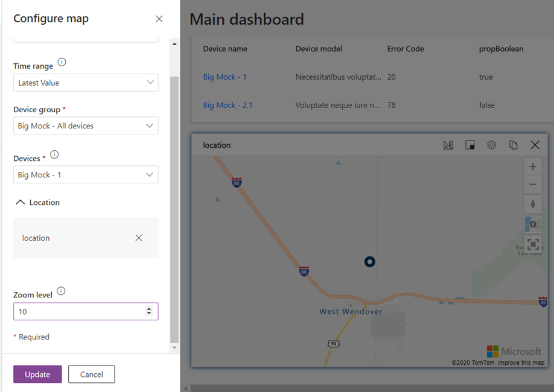The height and width of the screenshot is (392, 554).
Task: Zoom in on the map with plus
Action: 533,166
